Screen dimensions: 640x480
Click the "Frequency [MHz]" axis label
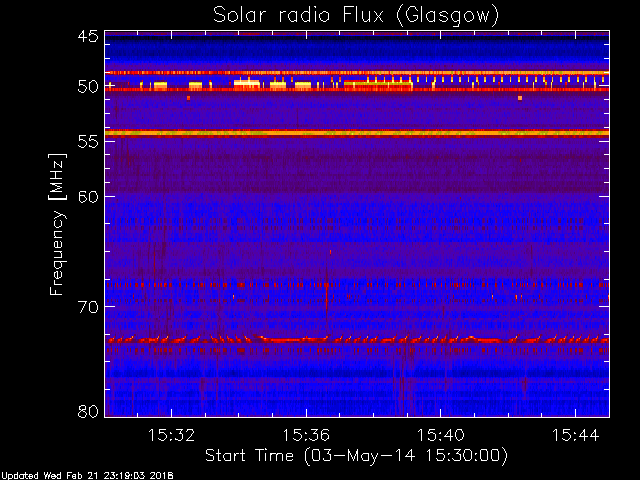57,224
